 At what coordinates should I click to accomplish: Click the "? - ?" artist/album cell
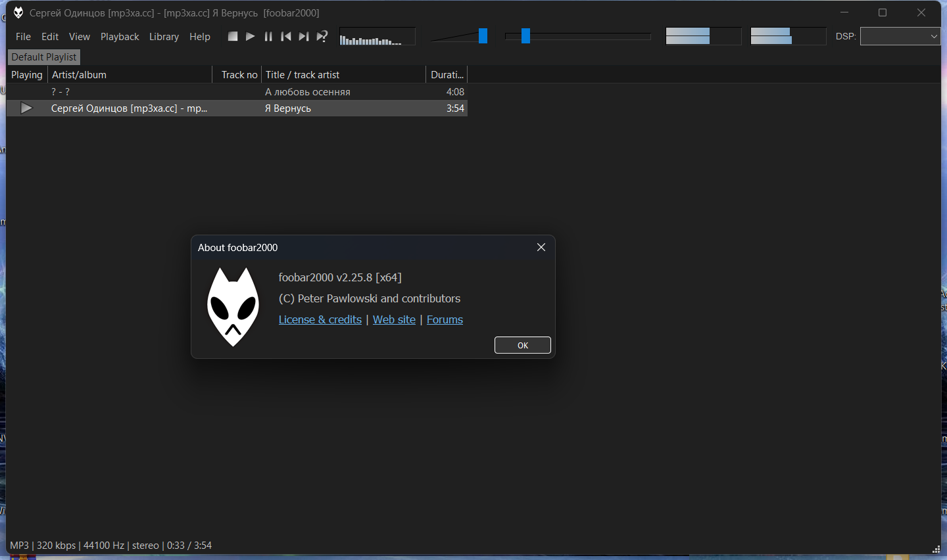(x=61, y=92)
